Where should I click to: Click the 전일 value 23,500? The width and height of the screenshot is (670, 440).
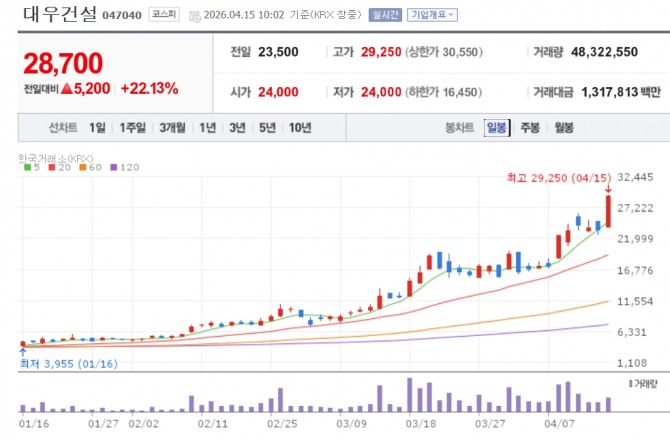click(278, 52)
